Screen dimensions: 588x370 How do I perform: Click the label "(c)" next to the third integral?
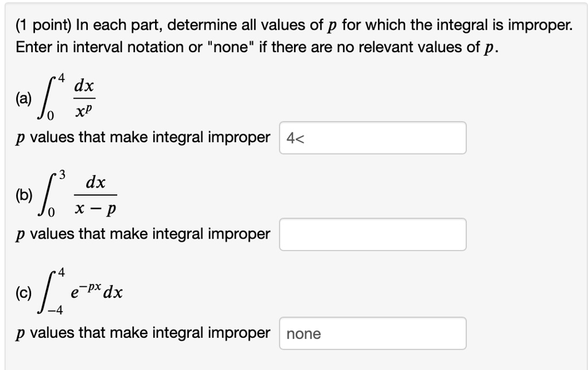coord(24,293)
